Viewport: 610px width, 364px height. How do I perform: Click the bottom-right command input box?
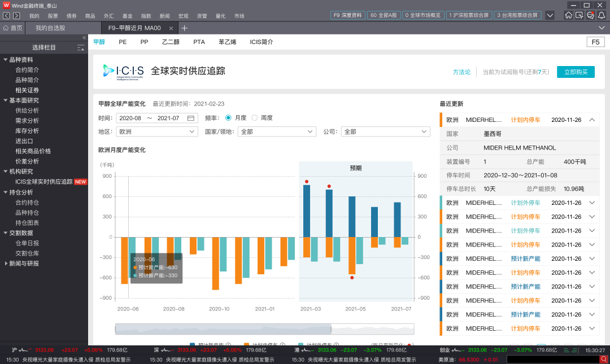click(x=552, y=359)
